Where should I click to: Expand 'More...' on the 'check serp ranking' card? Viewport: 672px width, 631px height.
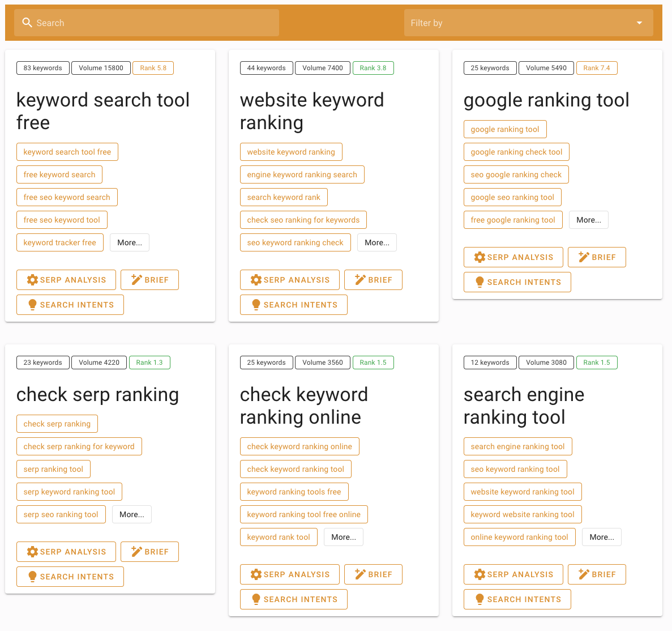coord(131,514)
